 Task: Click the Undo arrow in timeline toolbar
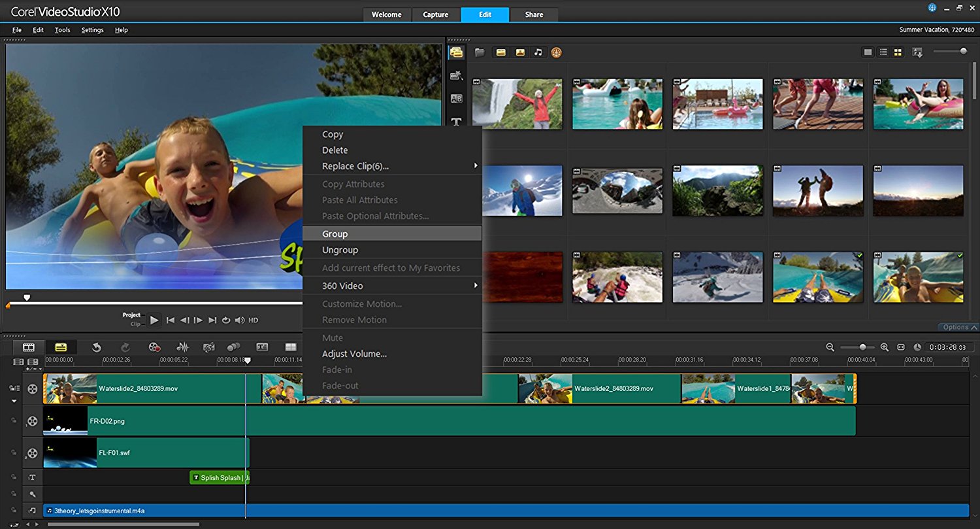pyautogui.click(x=97, y=347)
